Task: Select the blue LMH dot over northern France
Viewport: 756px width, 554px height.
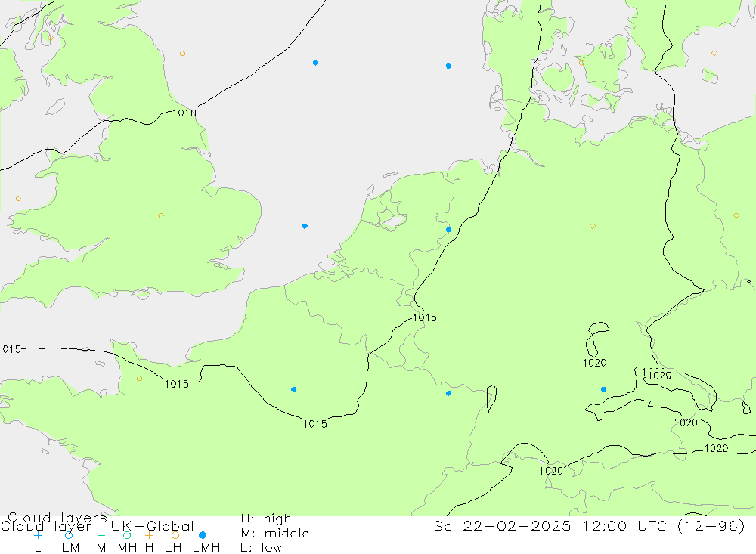Action: [293, 389]
